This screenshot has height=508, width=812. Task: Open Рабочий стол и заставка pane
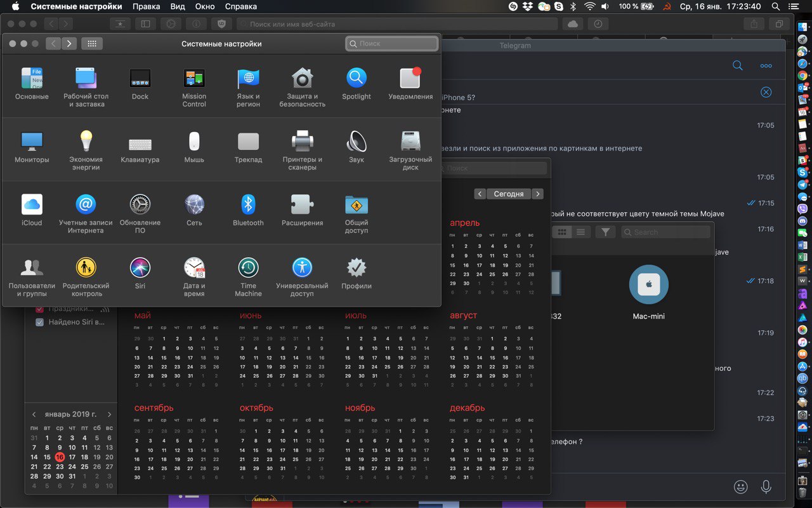coord(86,88)
